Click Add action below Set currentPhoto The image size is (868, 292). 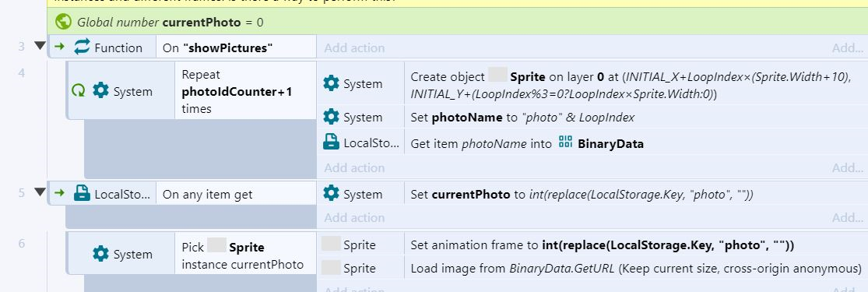click(x=354, y=218)
